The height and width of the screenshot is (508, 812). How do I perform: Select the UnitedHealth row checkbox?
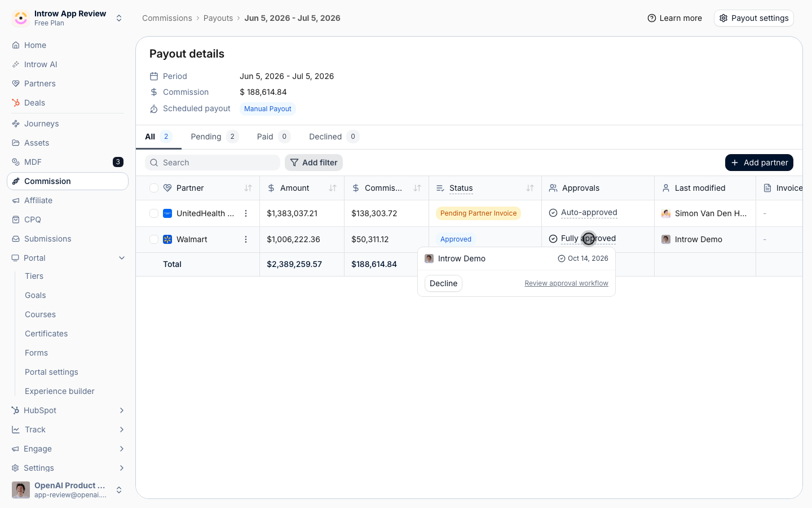(154, 213)
